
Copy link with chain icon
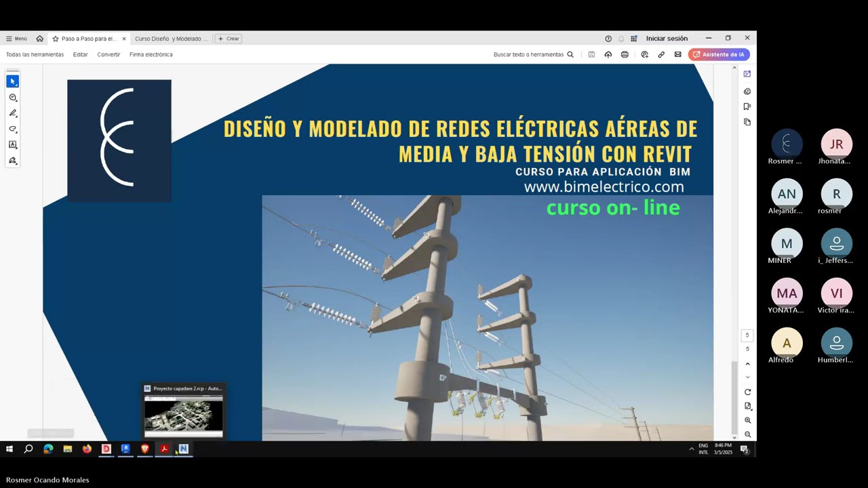[x=661, y=54]
